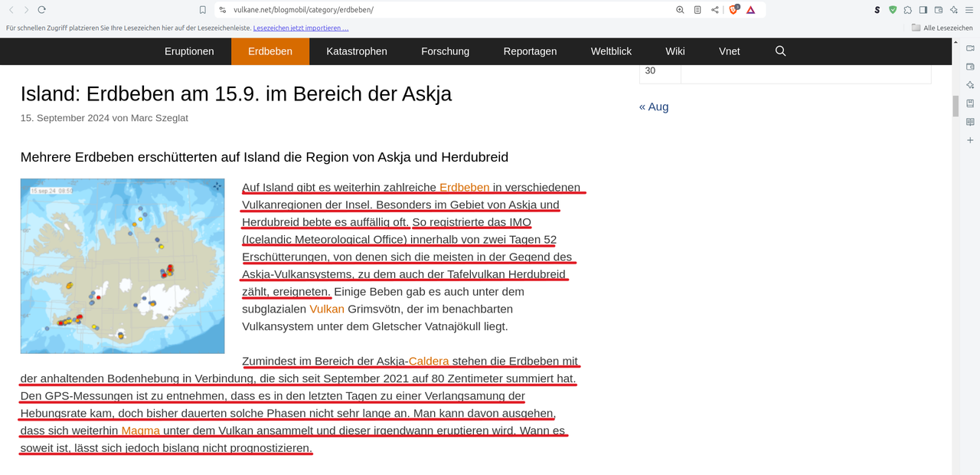Bookmark this page via the address-bar bookmark icon
The width and height of the screenshot is (980, 475).
(x=203, y=10)
